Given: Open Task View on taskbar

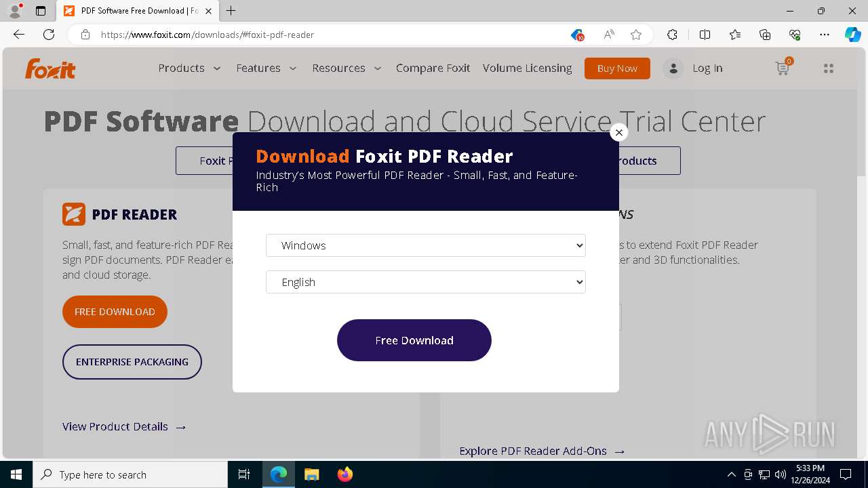Looking at the screenshot, I should [244, 474].
